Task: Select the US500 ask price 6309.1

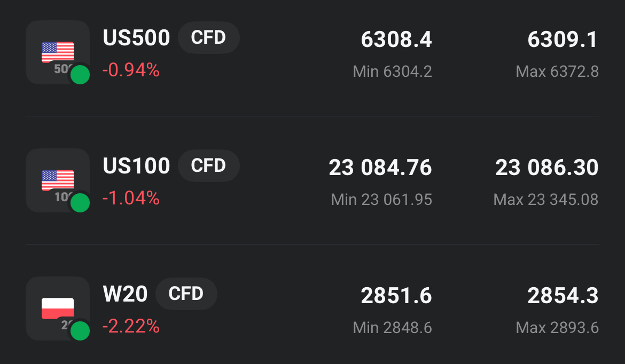Action: [x=563, y=39]
